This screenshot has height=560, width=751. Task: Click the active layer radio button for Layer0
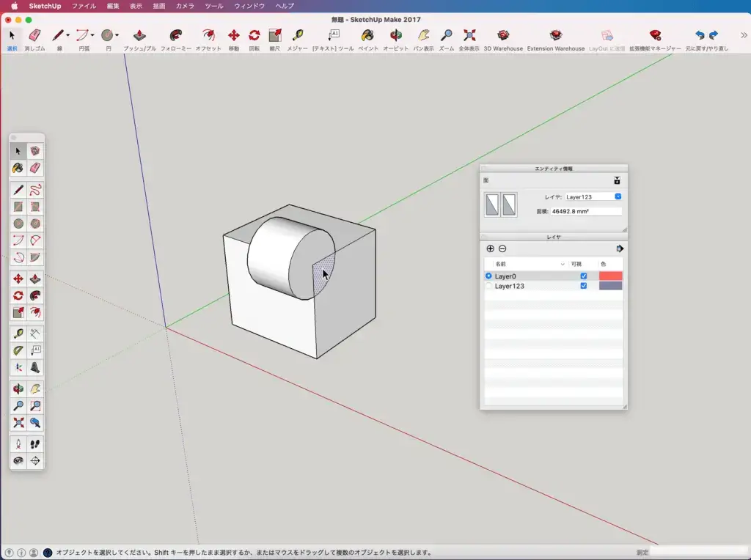tap(488, 276)
